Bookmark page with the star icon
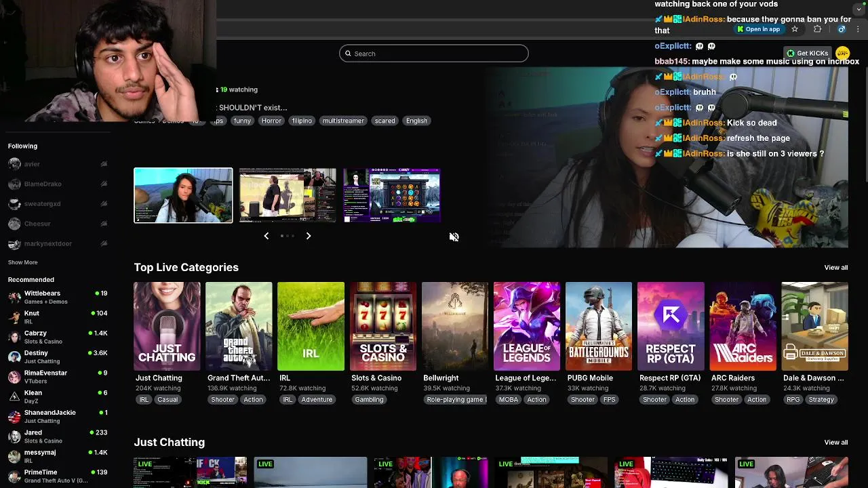Viewport: 868px width, 488px height. (x=795, y=29)
